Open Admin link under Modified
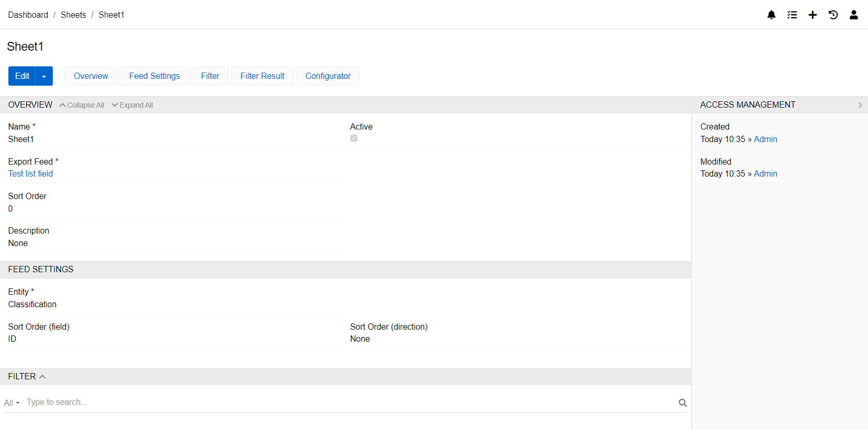Screen dimensions: 868x430 click(766, 174)
